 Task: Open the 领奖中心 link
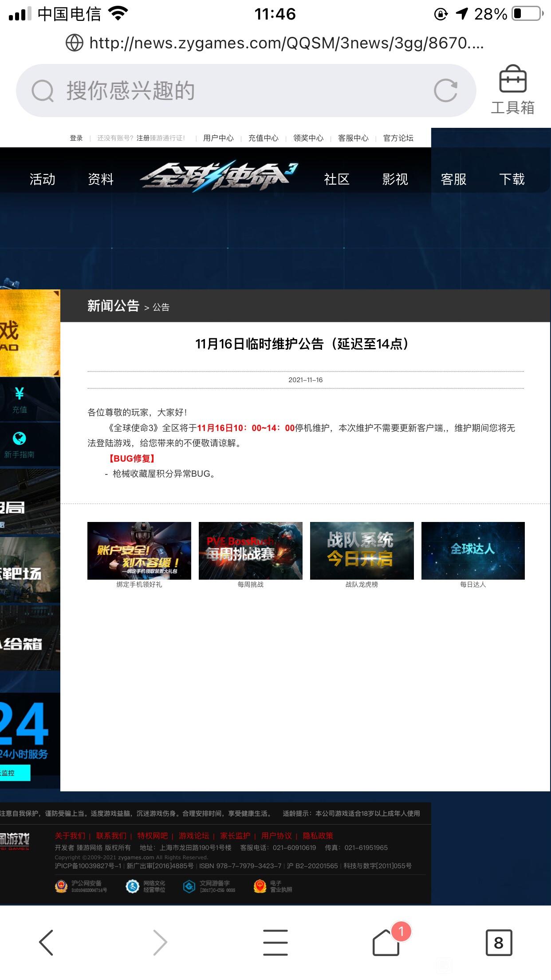[x=308, y=138]
